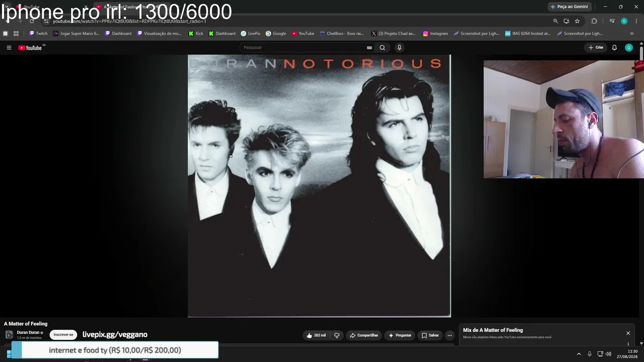This screenshot has height=362, width=644.
Task: Click the Notorious album art video player
Action: pyautogui.click(x=319, y=186)
